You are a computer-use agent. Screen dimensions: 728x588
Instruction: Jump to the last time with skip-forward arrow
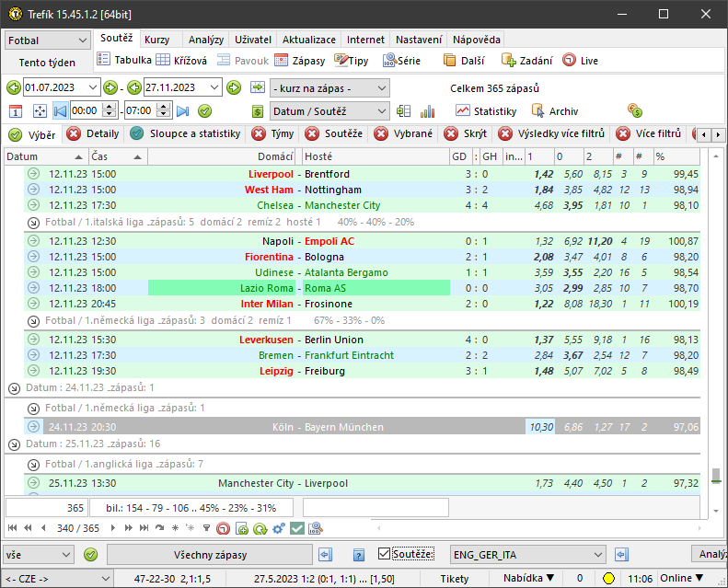(x=183, y=111)
